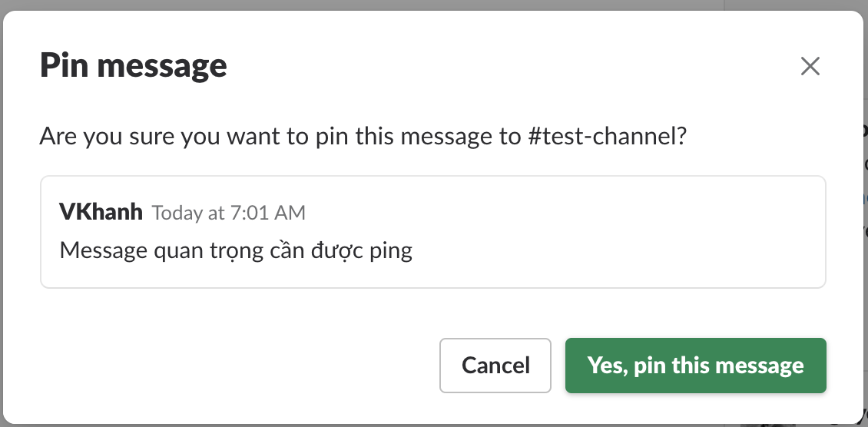
Task: Click blank dialog area left of Cancel
Action: pos(230,366)
